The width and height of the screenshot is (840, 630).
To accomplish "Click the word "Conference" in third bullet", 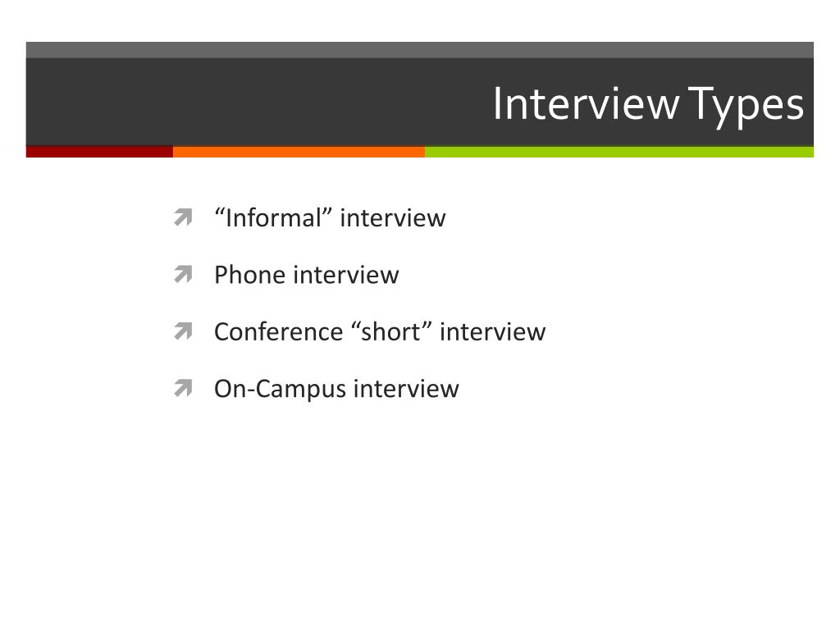I will tap(279, 331).
